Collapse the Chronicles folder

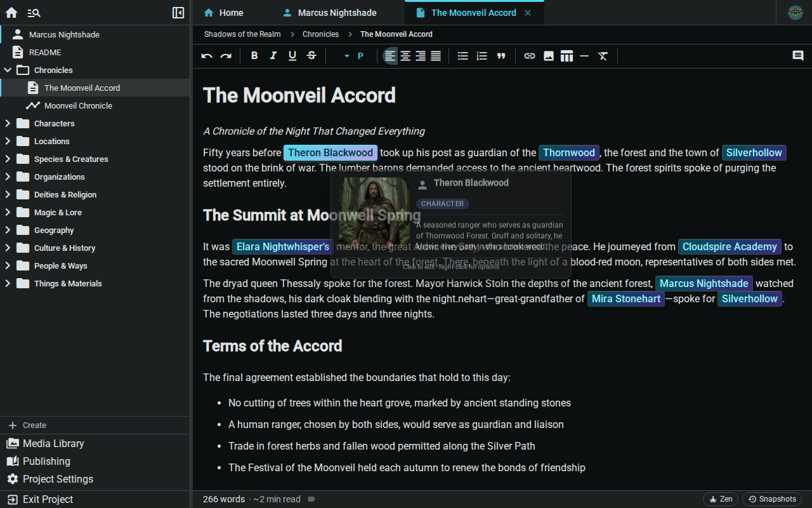[x=8, y=70]
